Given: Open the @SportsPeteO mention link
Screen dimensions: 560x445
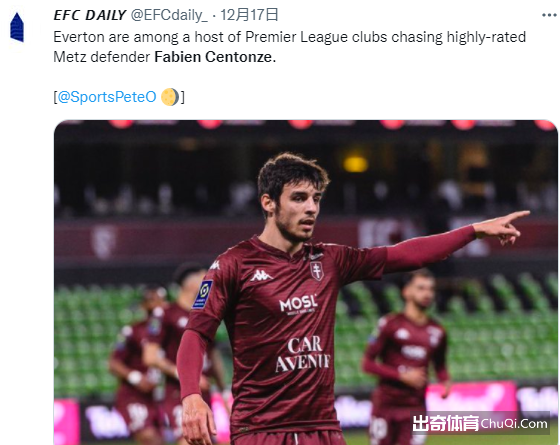Looking at the screenshot, I should pos(107,97).
